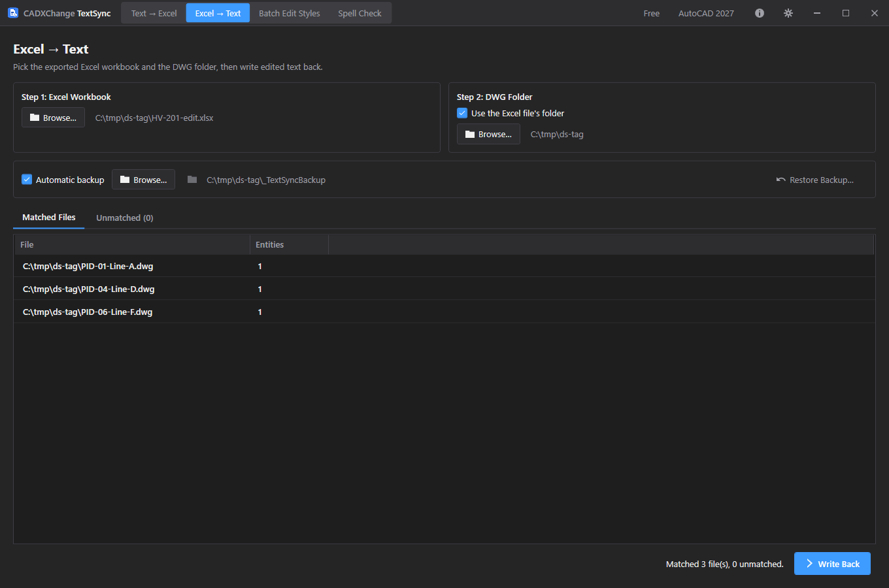Viewport: 889px width, 588px height.
Task: Open the Batch Edit Styles tab
Action: pos(290,13)
